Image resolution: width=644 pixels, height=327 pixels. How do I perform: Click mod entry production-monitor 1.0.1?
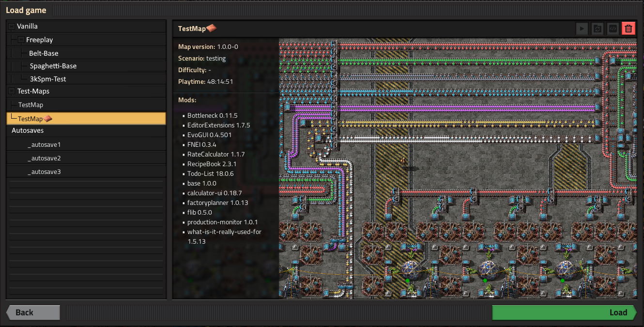223,222
